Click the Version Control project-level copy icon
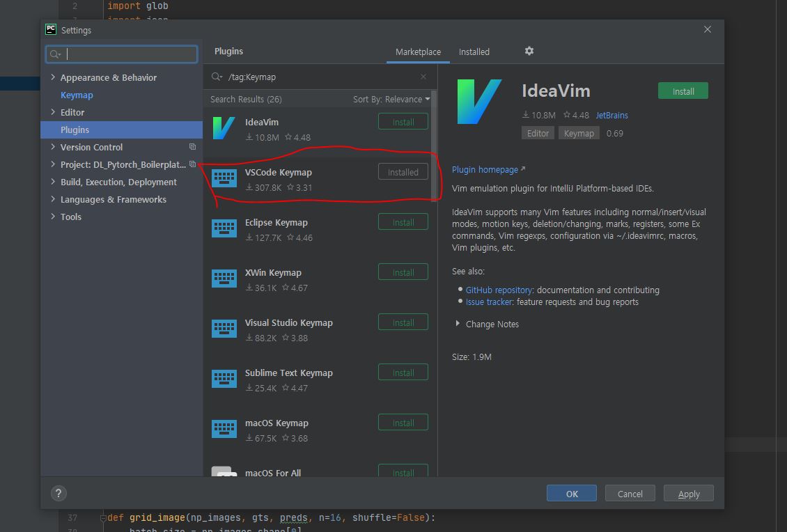Viewport: 787px width, 532px height. (192, 147)
